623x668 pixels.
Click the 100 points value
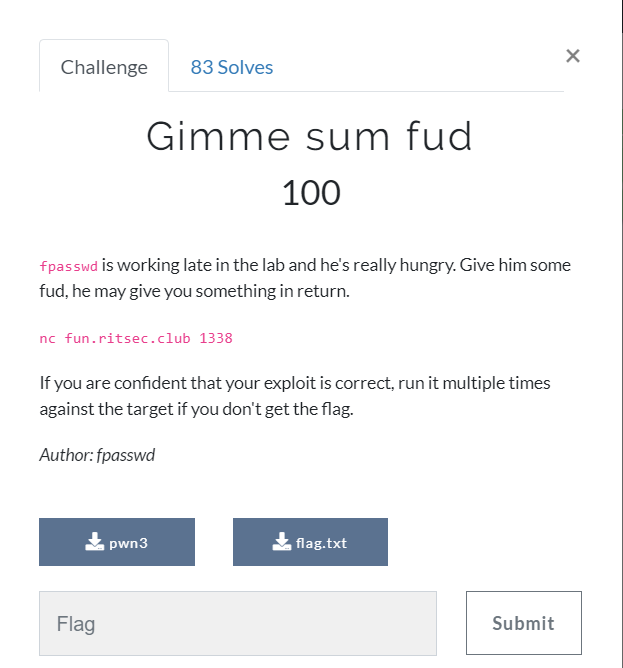click(312, 193)
